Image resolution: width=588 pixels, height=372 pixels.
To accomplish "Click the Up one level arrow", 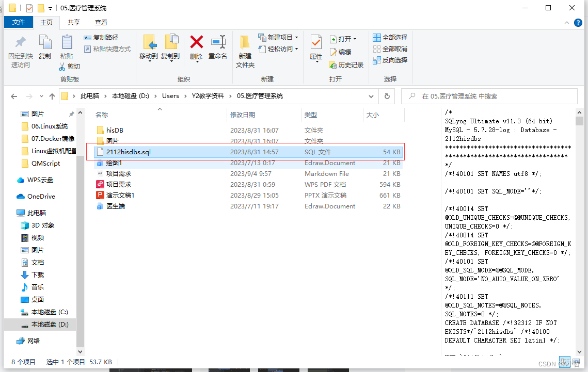I will pos(52,96).
